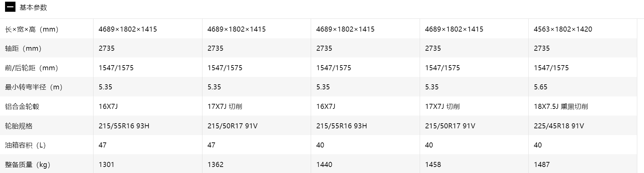
Task: Click the 4563×1802×1420 dimensions cell
Action: pos(563,29)
